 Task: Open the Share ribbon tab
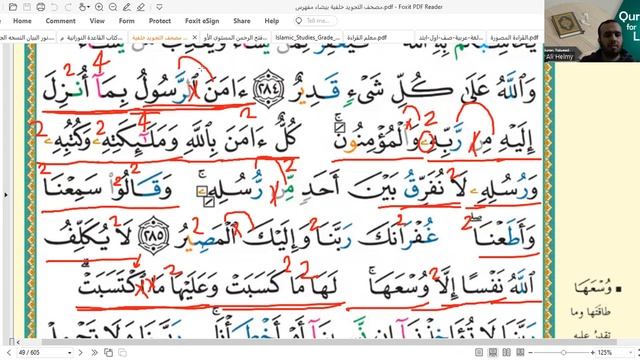242,21
